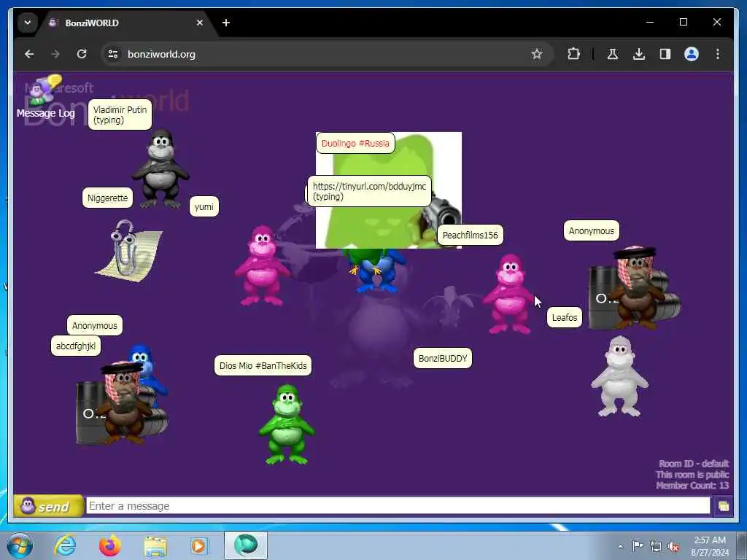
Task: Open the taskbar clock showing 2:57 AM
Action: [x=710, y=546]
